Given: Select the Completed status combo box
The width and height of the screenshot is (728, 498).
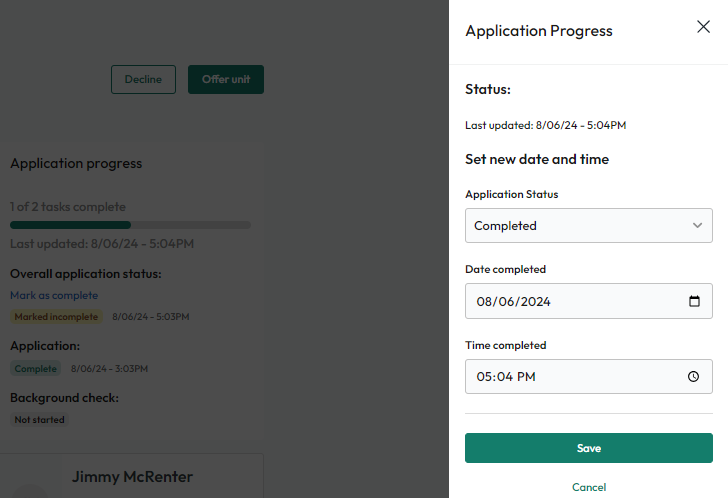Looking at the screenshot, I should coord(589,226).
